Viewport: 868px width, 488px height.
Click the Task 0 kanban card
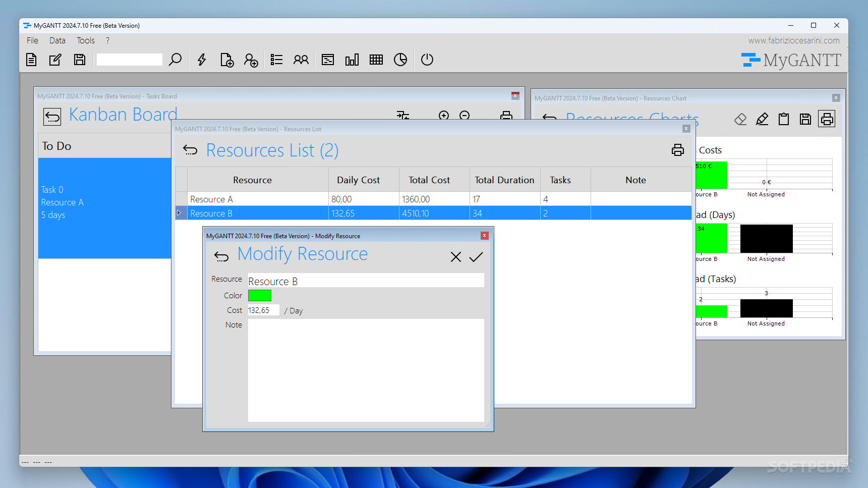[x=104, y=208]
